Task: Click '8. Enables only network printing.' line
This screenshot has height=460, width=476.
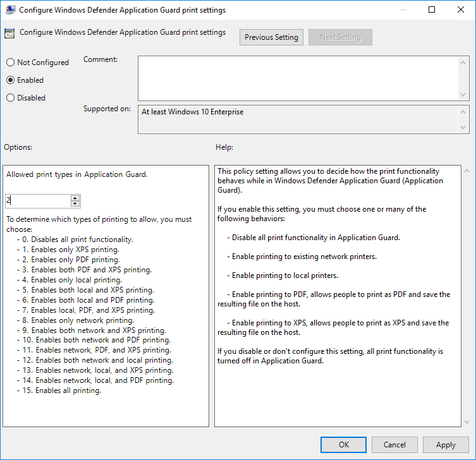Action: click(75, 320)
